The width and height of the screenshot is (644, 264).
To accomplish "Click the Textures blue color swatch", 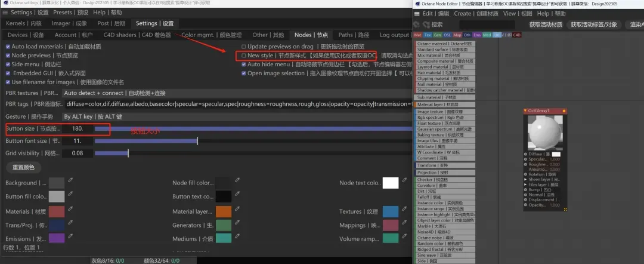I will click(391, 212).
